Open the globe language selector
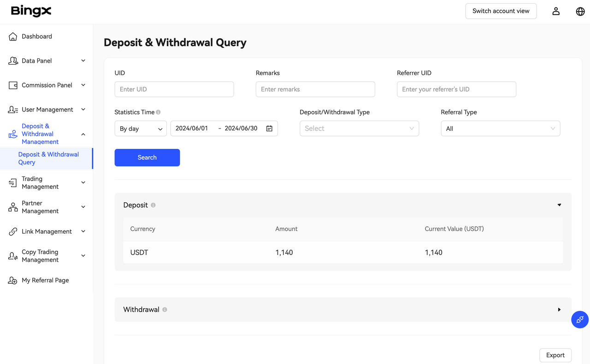This screenshot has width=590, height=364. (x=580, y=12)
